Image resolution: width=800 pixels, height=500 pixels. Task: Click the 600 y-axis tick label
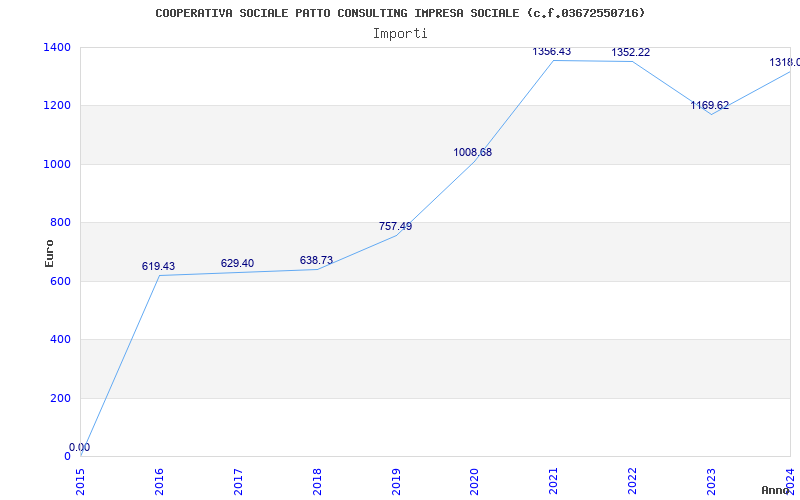click(x=60, y=281)
